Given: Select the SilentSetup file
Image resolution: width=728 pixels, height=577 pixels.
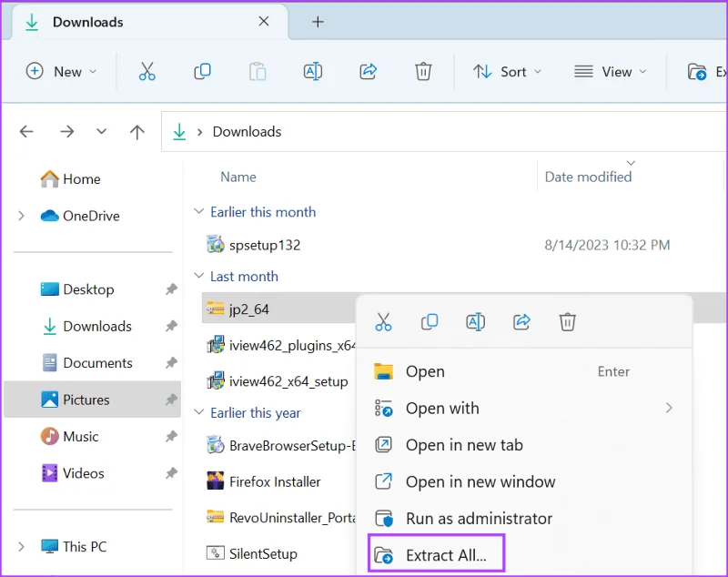Looking at the screenshot, I should point(252,553).
